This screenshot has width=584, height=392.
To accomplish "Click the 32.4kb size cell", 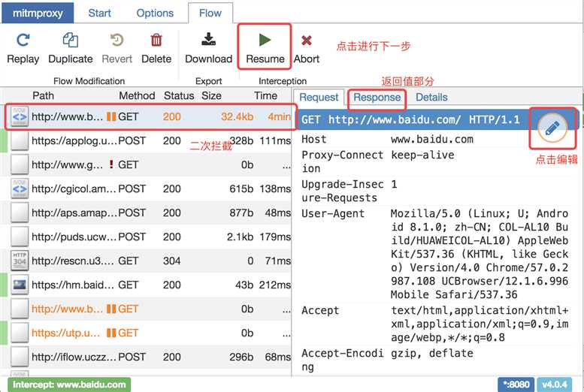I will (238, 117).
